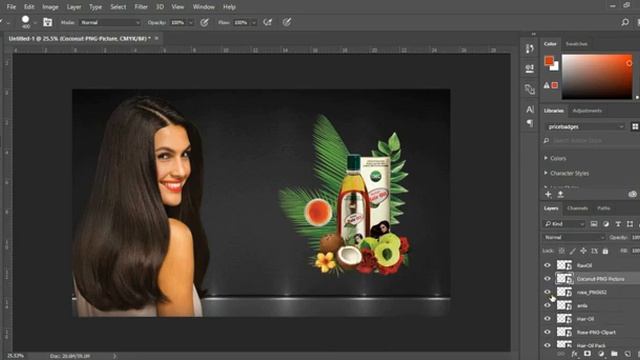Open the layer blend mode dropdown

[574, 238]
